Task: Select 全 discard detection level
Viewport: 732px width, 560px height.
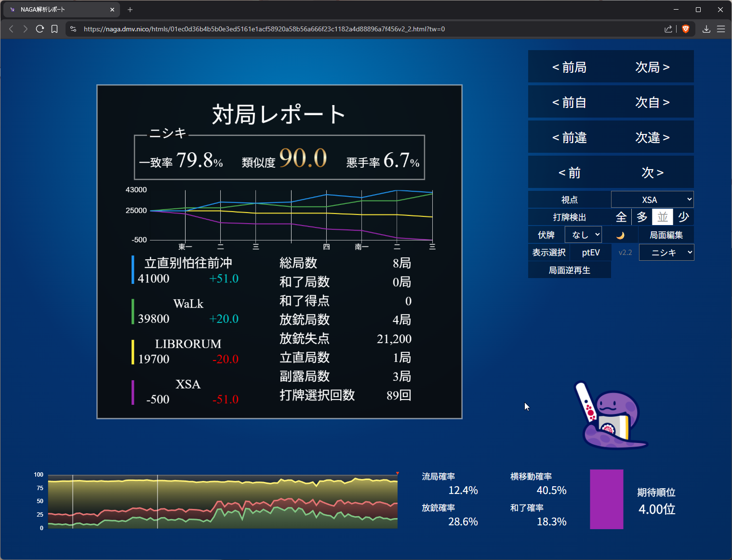Action: click(621, 217)
